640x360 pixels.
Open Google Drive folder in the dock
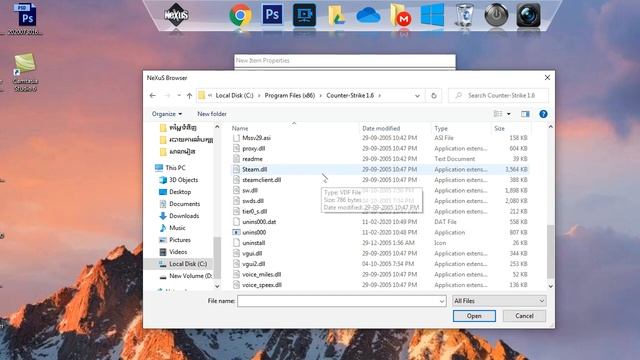[x=336, y=16]
